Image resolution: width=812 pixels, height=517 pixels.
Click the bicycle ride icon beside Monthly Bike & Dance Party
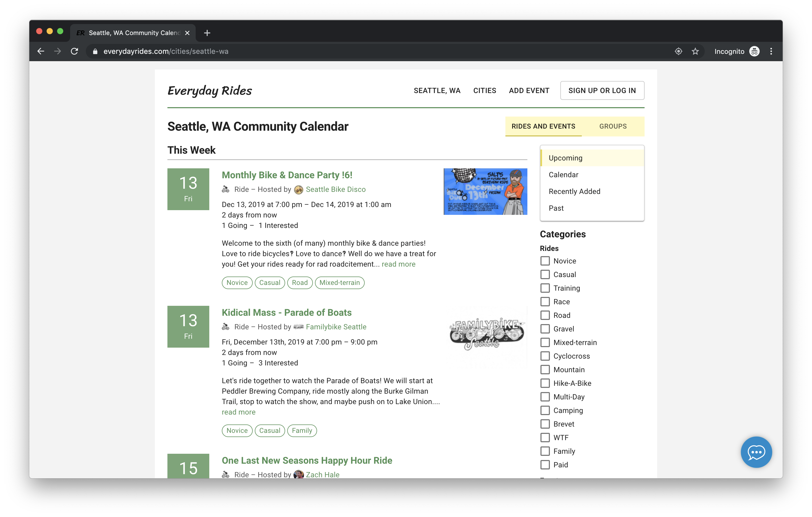pyautogui.click(x=225, y=189)
